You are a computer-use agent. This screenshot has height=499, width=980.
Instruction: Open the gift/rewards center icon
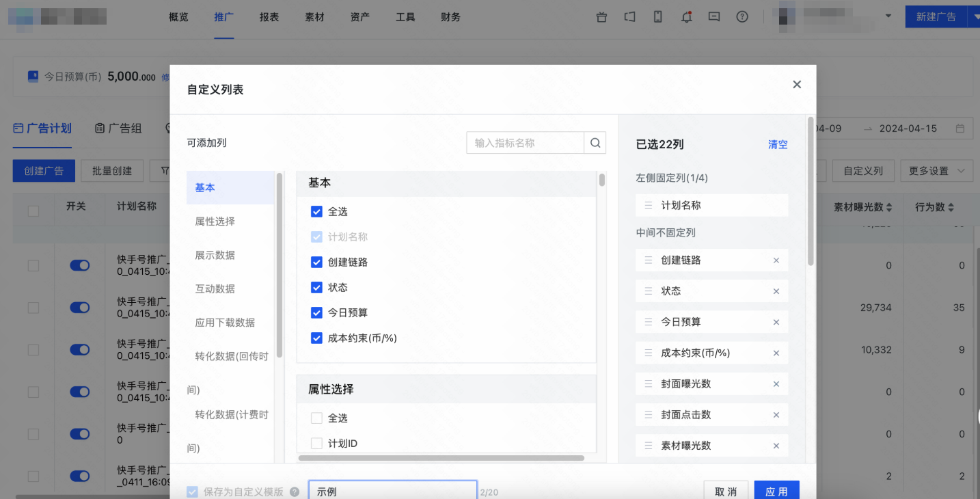pos(601,17)
